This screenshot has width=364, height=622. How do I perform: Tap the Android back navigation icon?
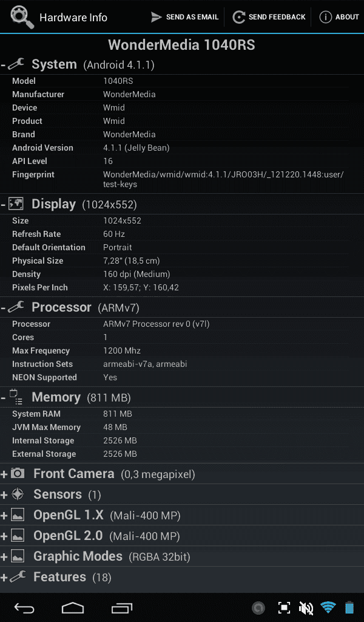(x=24, y=607)
